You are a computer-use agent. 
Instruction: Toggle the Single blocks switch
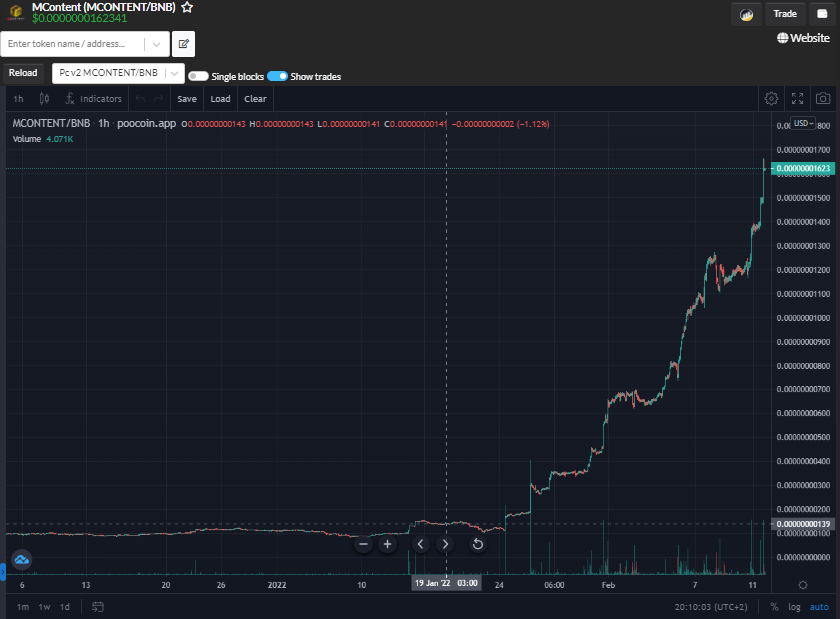point(198,76)
